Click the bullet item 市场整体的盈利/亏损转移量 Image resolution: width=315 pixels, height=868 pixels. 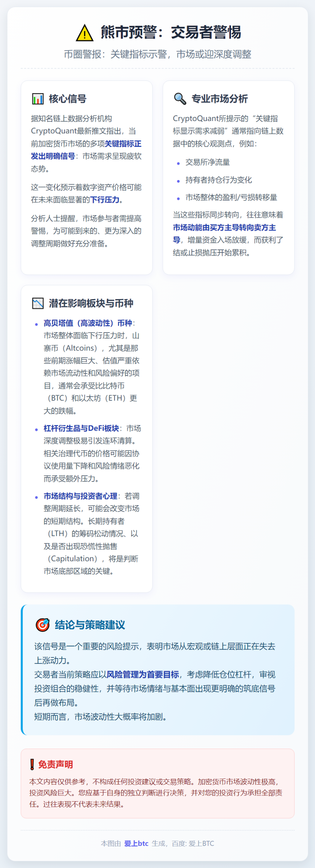[231, 197]
